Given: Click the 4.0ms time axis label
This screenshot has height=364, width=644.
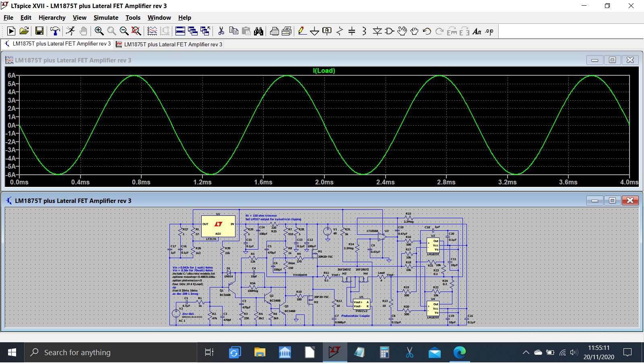Looking at the screenshot, I should (629, 182).
